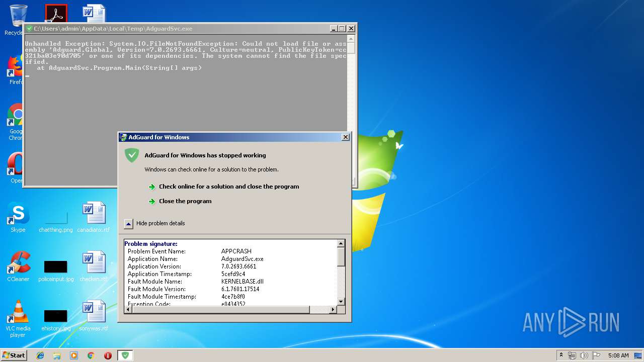The image size is (644, 362).
Task: Open the checken.rtf document
Action: tap(94, 266)
